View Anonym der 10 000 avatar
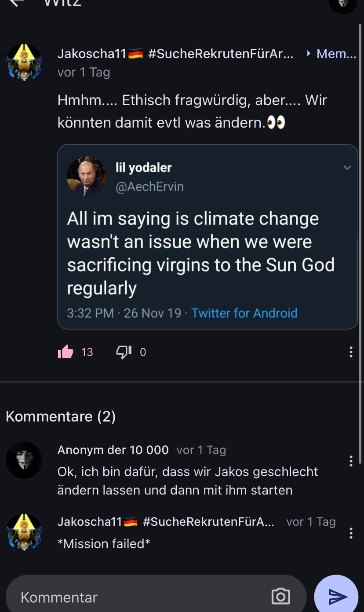This screenshot has height=612, width=364. pos(24,460)
